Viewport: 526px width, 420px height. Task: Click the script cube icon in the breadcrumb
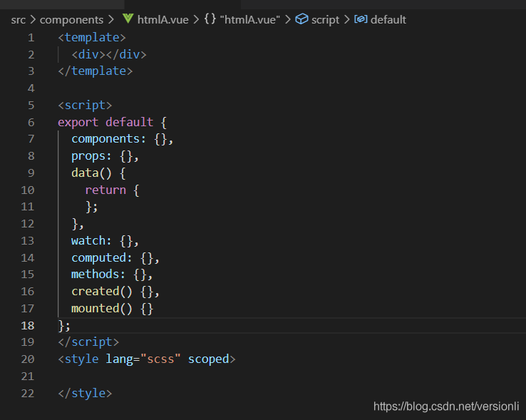301,19
